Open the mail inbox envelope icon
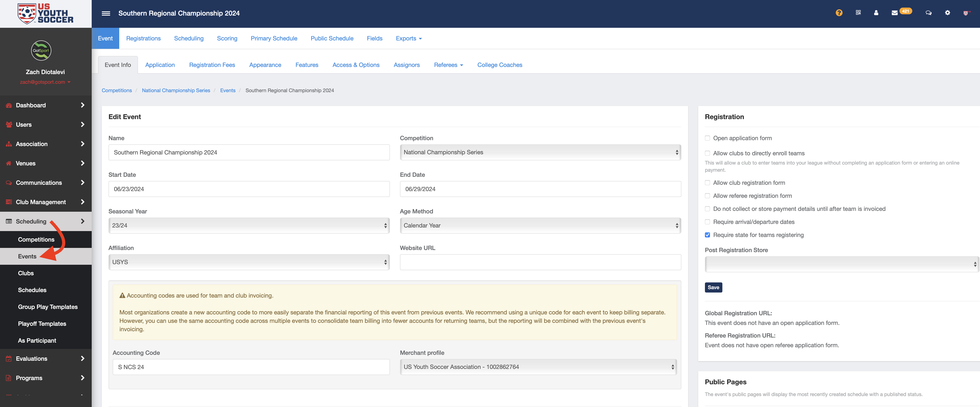Viewport: 980px width, 407px height. [x=894, y=13]
